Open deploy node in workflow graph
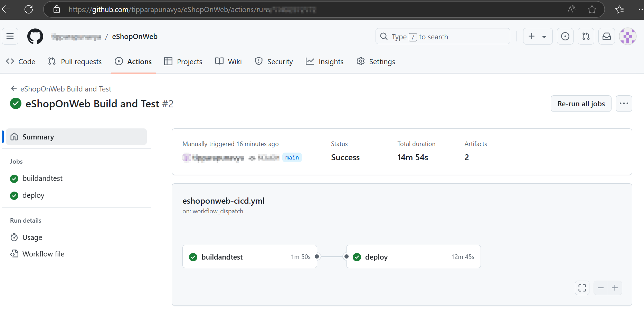This screenshot has width=644, height=311. (414, 256)
